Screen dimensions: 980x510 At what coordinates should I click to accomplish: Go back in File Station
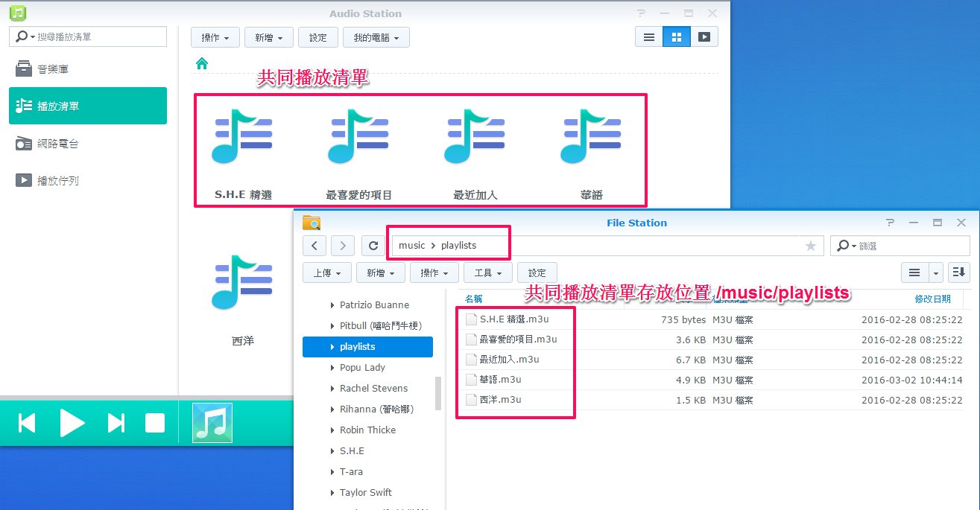coord(314,246)
